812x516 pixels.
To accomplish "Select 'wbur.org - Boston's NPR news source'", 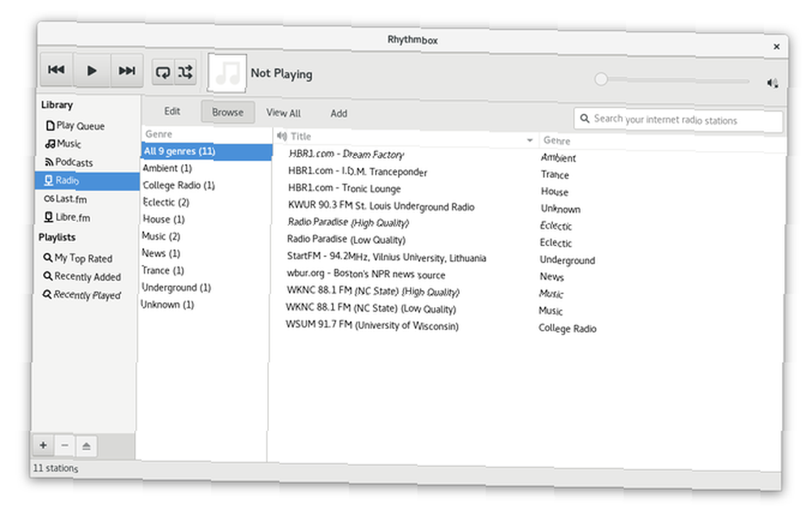I will (365, 274).
